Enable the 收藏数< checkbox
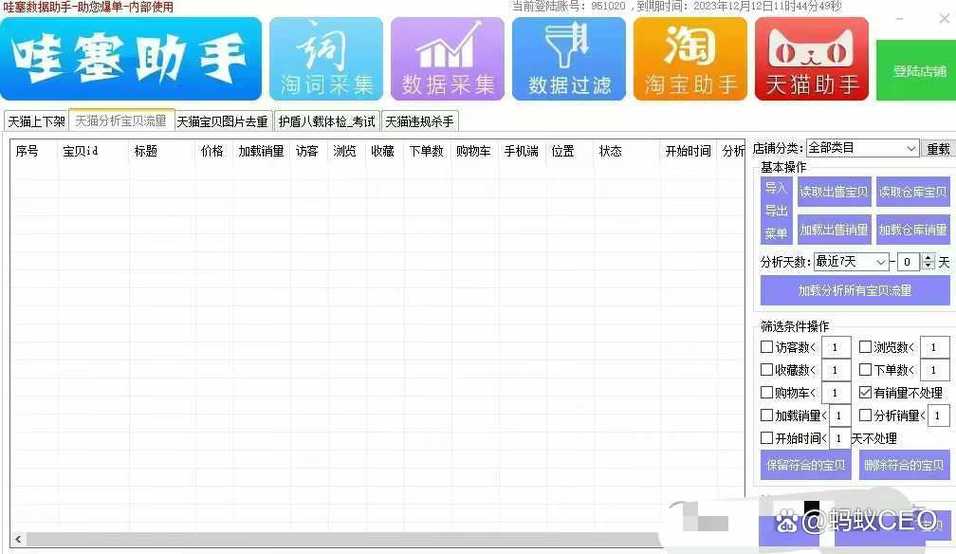The width and height of the screenshot is (956, 554). [x=766, y=369]
